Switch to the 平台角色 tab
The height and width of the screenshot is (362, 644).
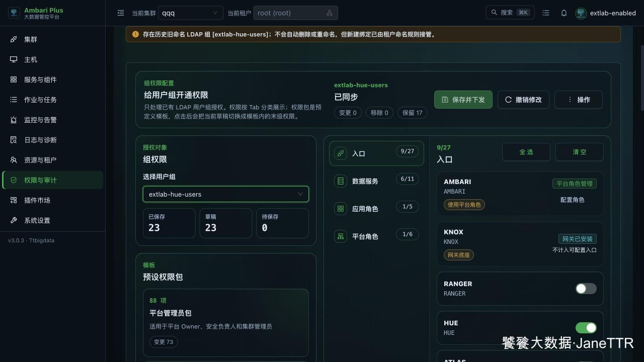(x=376, y=236)
